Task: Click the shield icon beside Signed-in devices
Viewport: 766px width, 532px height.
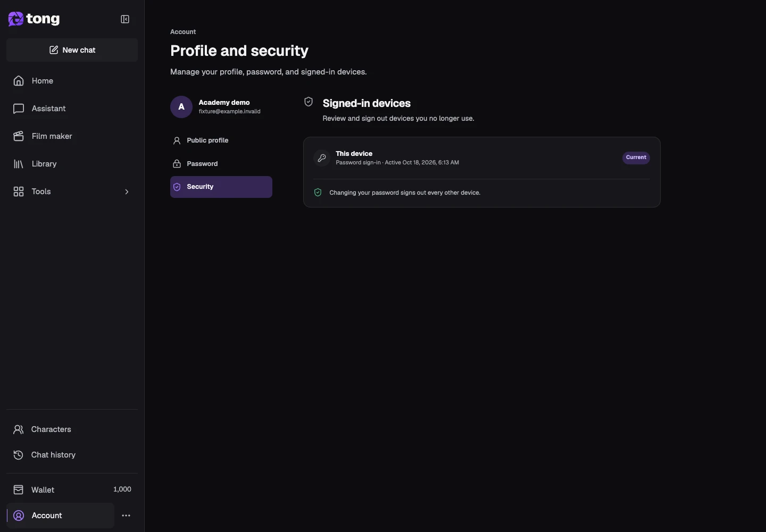Action: click(x=309, y=102)
